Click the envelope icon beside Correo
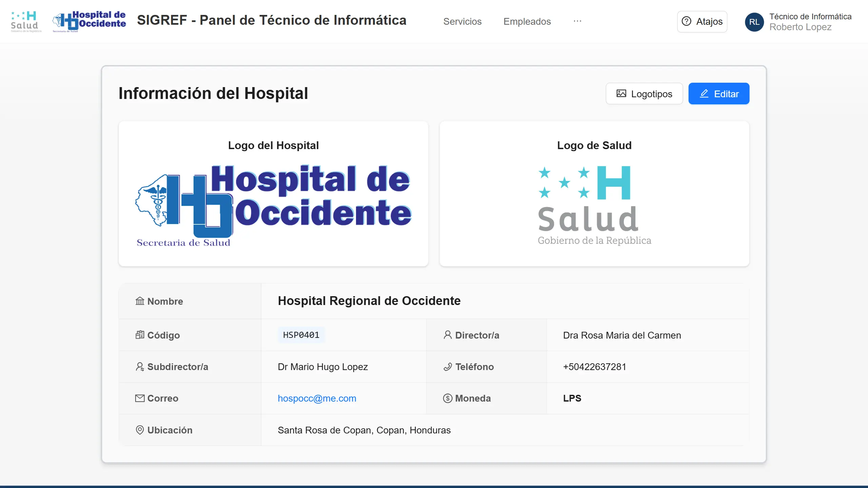This screenshot has width=868, height=488. (x=140, y=398)
